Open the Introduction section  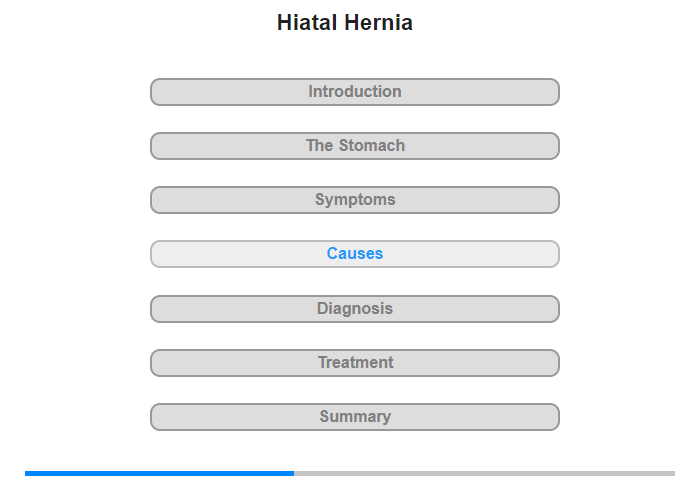[x=355, y=92]
